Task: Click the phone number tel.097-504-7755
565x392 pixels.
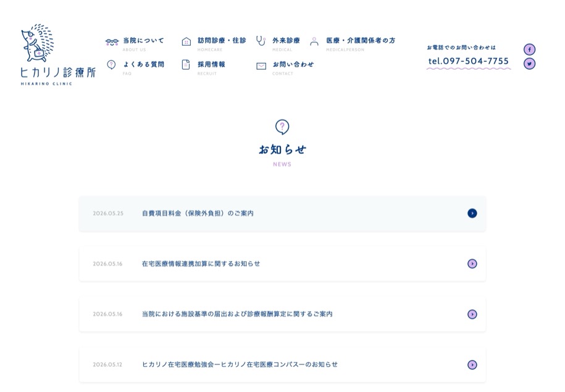Action: coord(469,61)
